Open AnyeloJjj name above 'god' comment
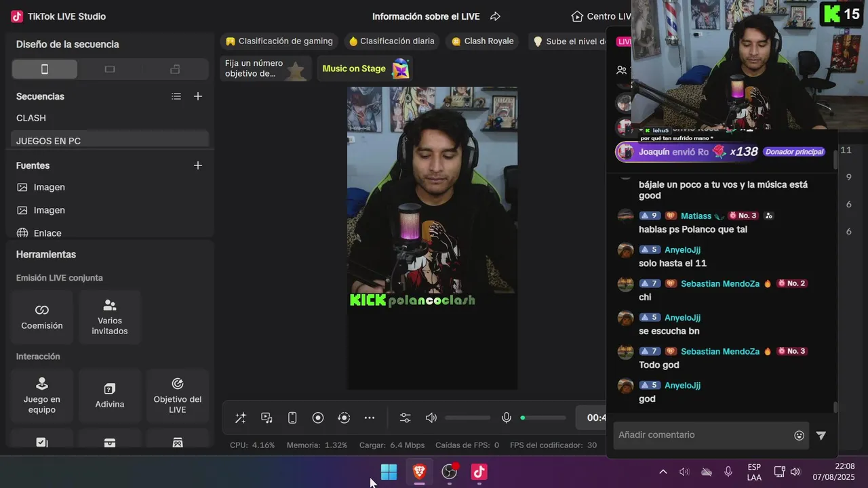The height and width of the screenshot is (488, 868). pyautogui.click(x=682, y=385)
